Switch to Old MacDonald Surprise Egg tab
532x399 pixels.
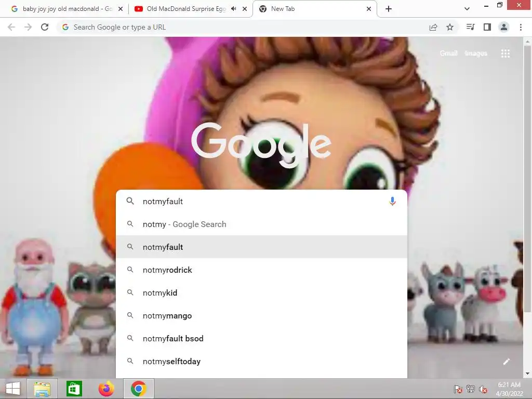pyautogui.click(x=191, y=9)
